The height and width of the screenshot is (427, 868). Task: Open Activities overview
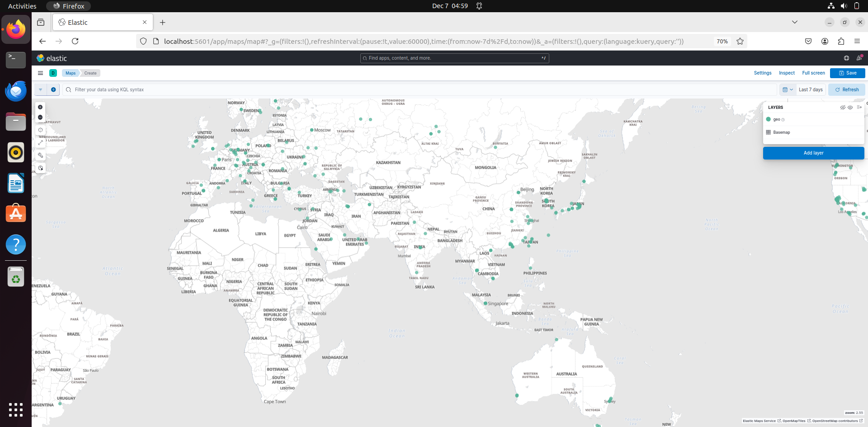point(22,6)
